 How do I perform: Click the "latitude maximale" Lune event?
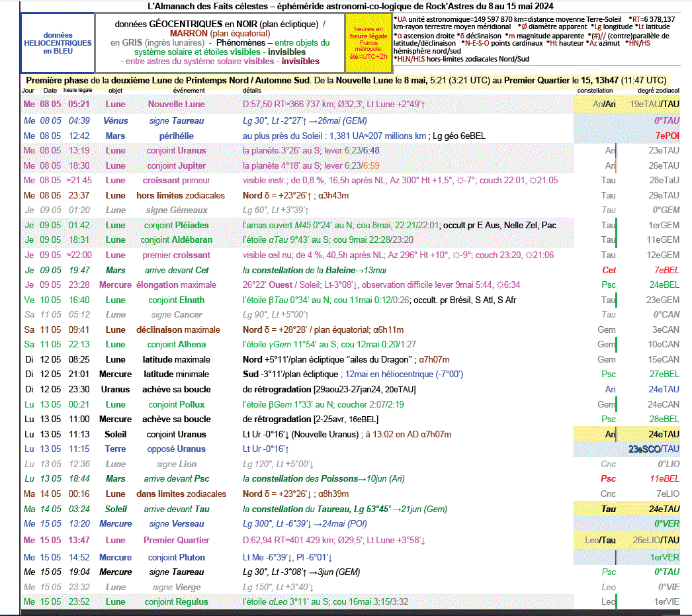point(177,360)
